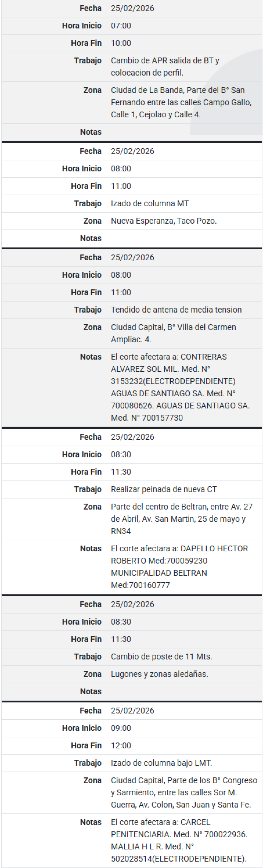
Task: Click the 10:00 end time value
Action: (121, 43)
